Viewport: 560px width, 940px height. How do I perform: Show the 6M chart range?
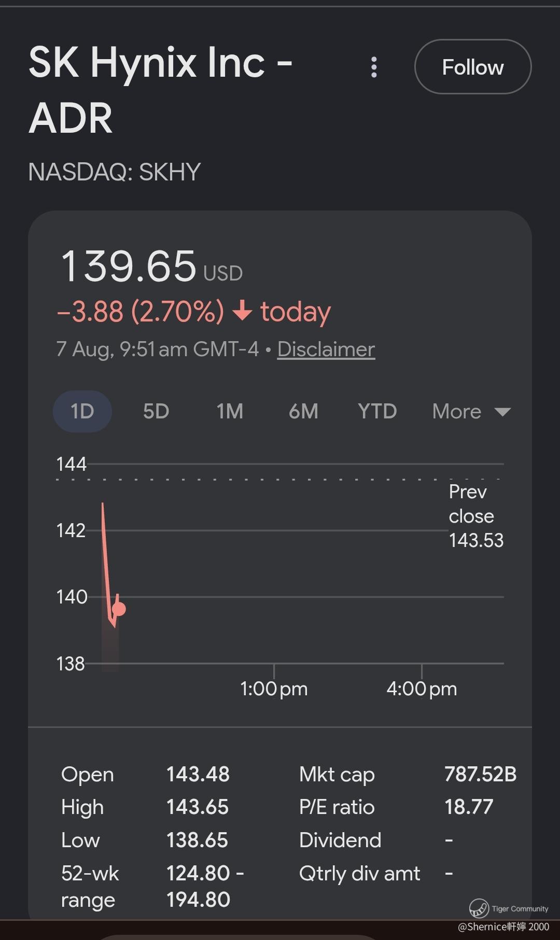tap(303, 411)
